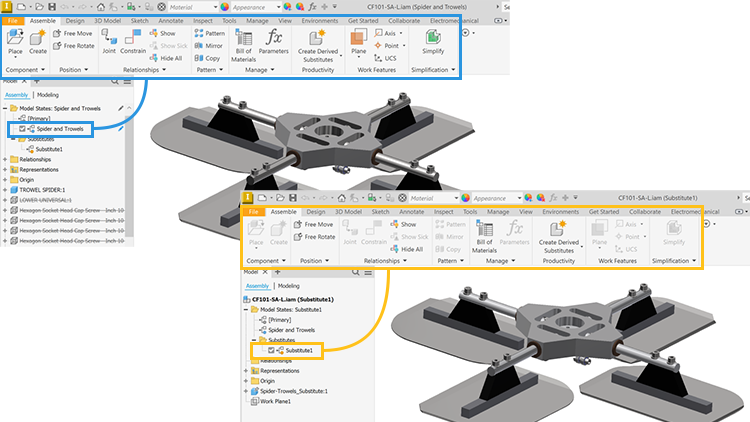Click Free Move in Substitute1 window
Image resolution: width=750 pixels, height=422 pixels.
point(314,224)
